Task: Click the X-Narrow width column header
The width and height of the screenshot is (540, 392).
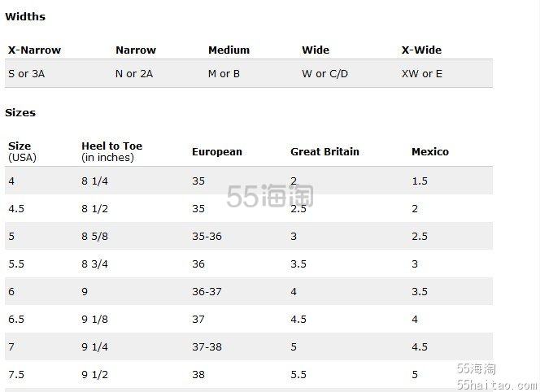Action: (x=34, y=50)
